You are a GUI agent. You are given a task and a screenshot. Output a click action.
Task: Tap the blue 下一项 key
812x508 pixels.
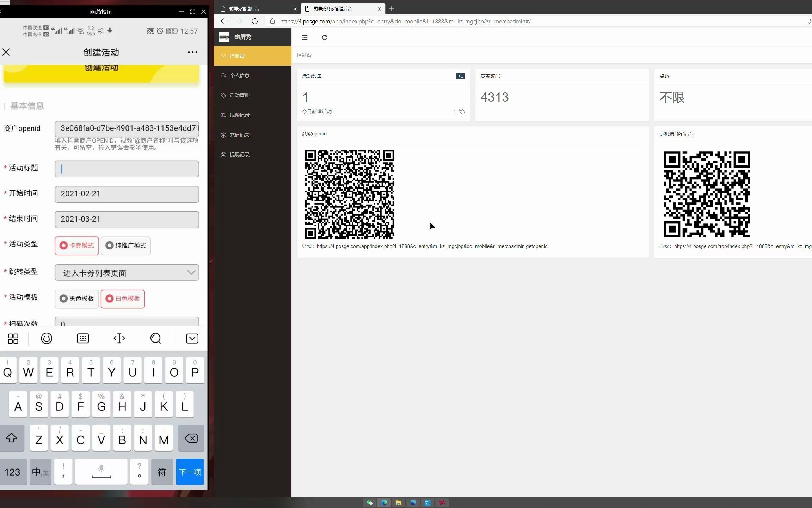coord(190,472)
